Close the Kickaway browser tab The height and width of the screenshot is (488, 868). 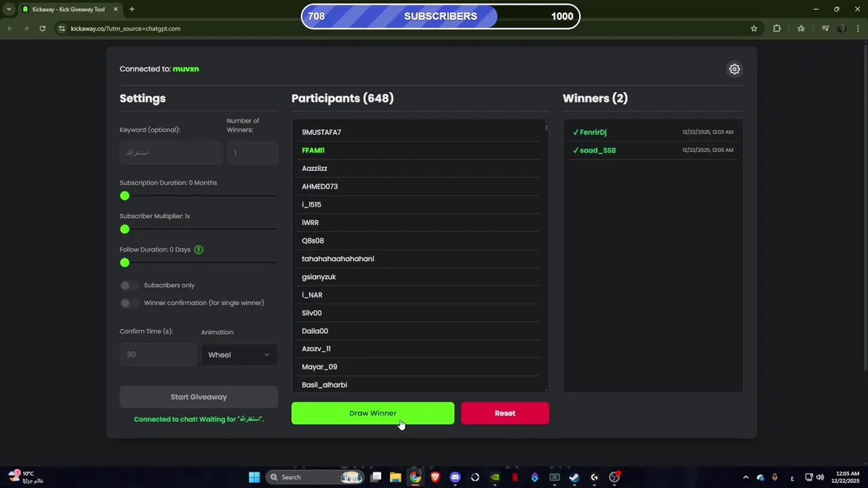click(x=115, y=9)
